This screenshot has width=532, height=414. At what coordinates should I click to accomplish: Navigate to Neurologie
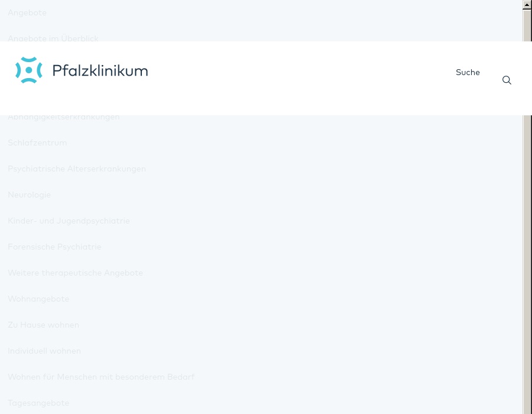click(x=30, y=195)
